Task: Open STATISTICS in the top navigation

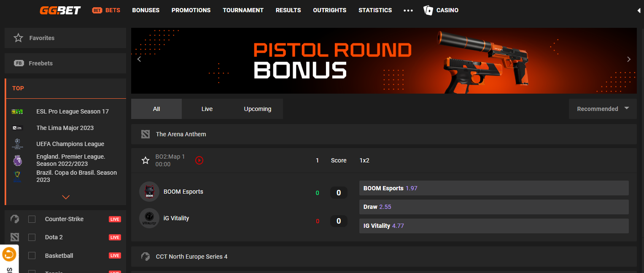Action: click(x=375, y=10)
